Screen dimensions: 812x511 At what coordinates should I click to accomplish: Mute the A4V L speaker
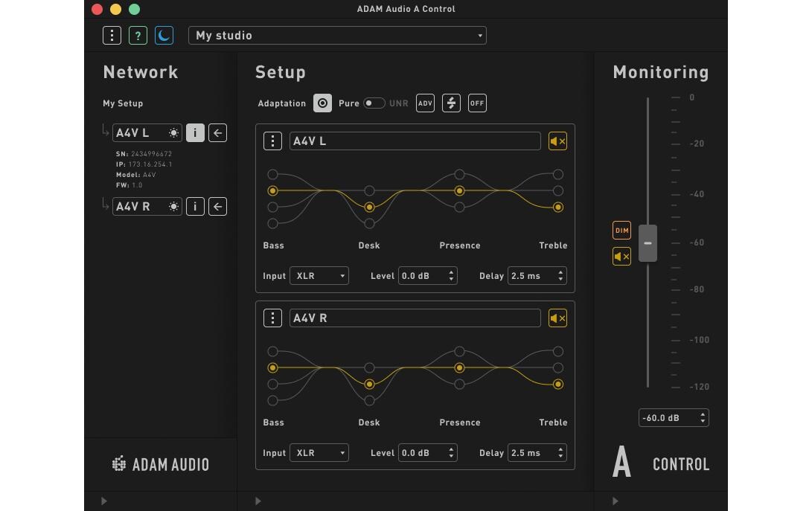[557, 141]
